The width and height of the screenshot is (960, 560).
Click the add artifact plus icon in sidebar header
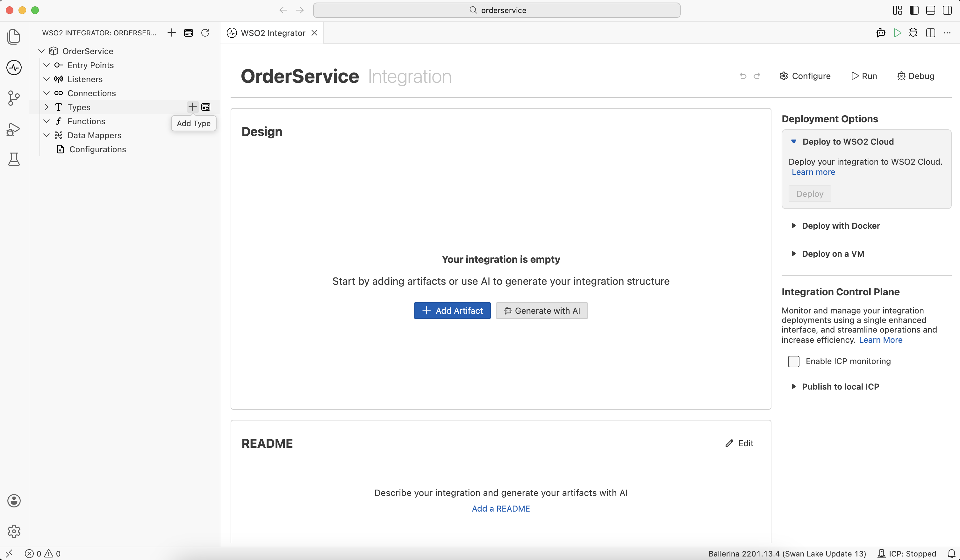pos(172,33)
